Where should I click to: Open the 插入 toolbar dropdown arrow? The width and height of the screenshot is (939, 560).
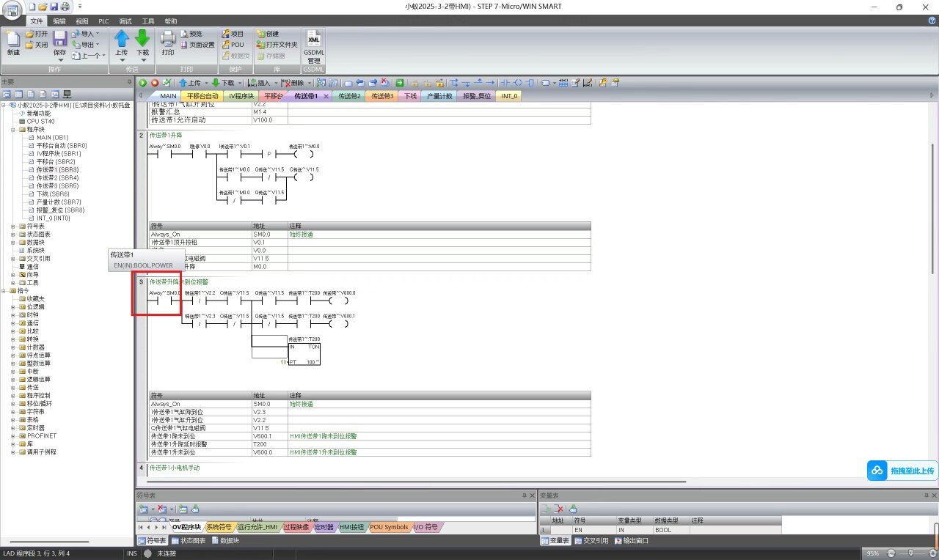pyautogui.click(x=276, y=83)
